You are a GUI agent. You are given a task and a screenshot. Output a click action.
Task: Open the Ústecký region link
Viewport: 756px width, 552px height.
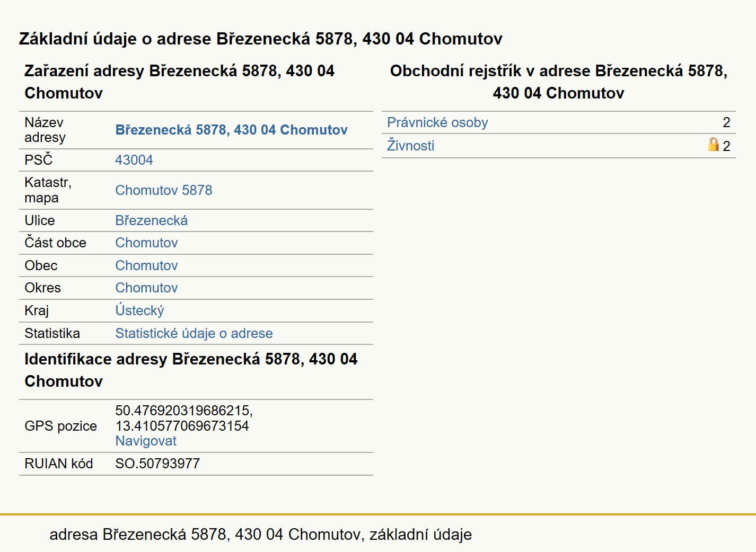tap(140, 310)
